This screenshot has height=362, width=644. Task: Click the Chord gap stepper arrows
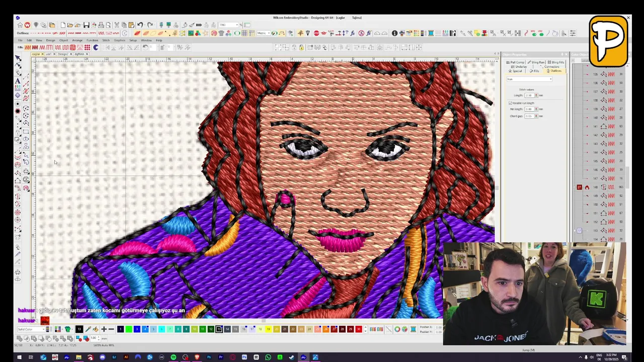536,116
